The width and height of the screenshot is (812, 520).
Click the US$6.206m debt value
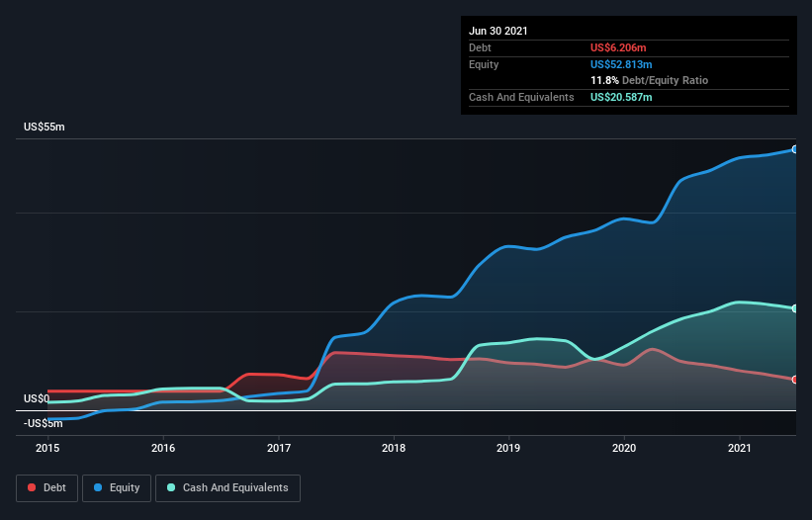(x=618, y=47)
